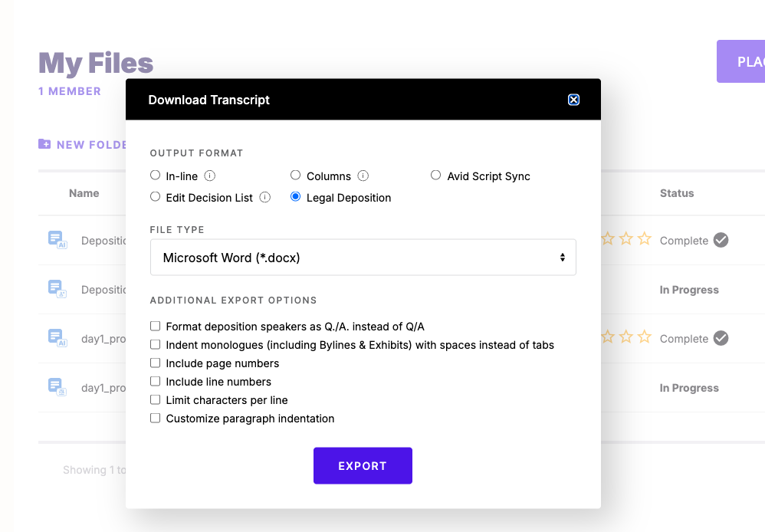The height and width of the screenshot is (532, 765).
Task: Select the Edit Decision List format
Action: tap(155, 197)
